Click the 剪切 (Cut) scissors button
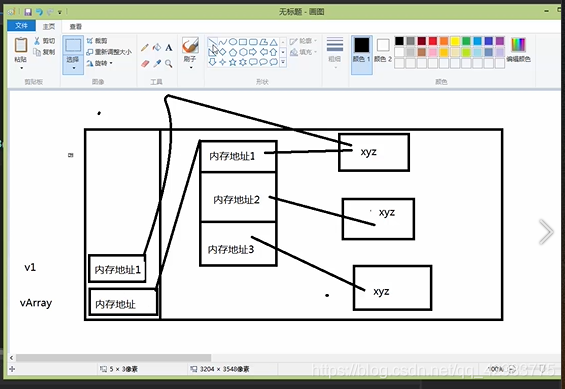The image size is (565, 389). 44,41
